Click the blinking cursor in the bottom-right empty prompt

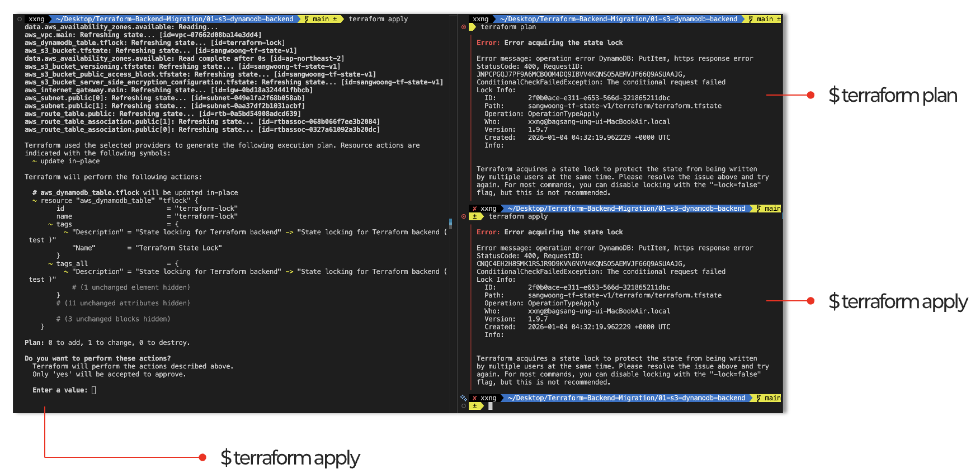point(491,406)
